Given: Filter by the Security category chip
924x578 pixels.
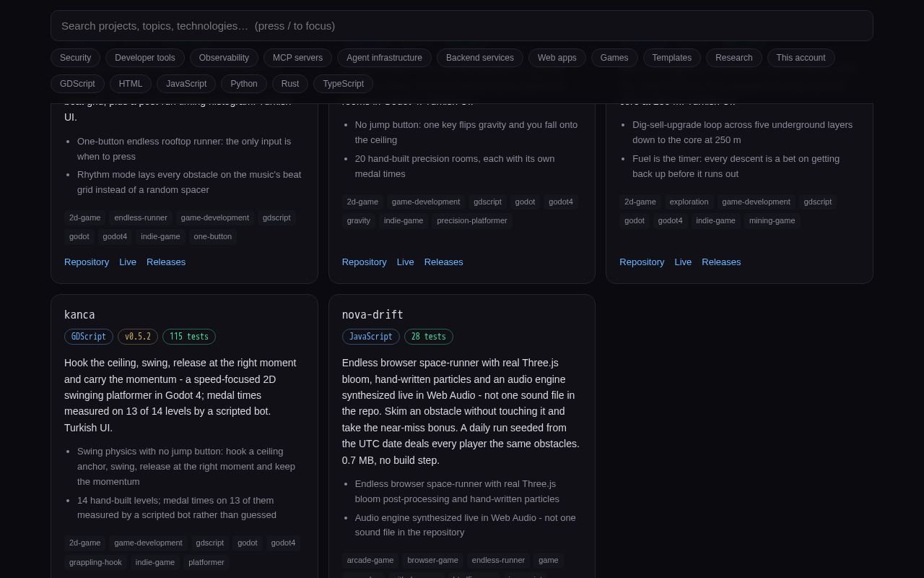Looking at the screenshot, I should click(76, 58).
